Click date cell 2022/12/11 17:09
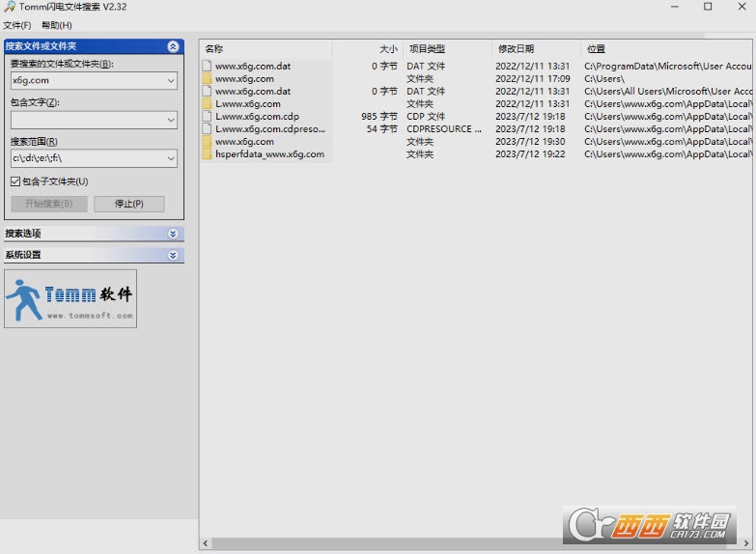The height and width of the screenshot is (554, 756). point(533,78)
